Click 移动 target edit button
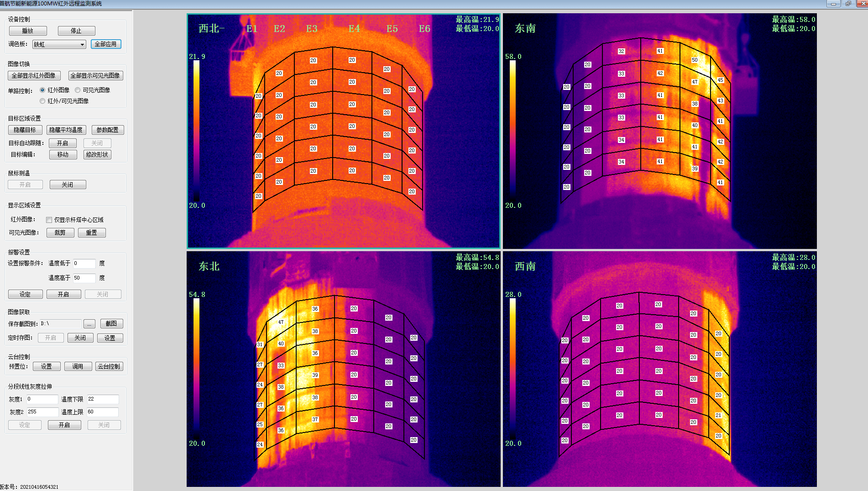The height and width of the screenshot is (491, 868). tap(63, 154)
